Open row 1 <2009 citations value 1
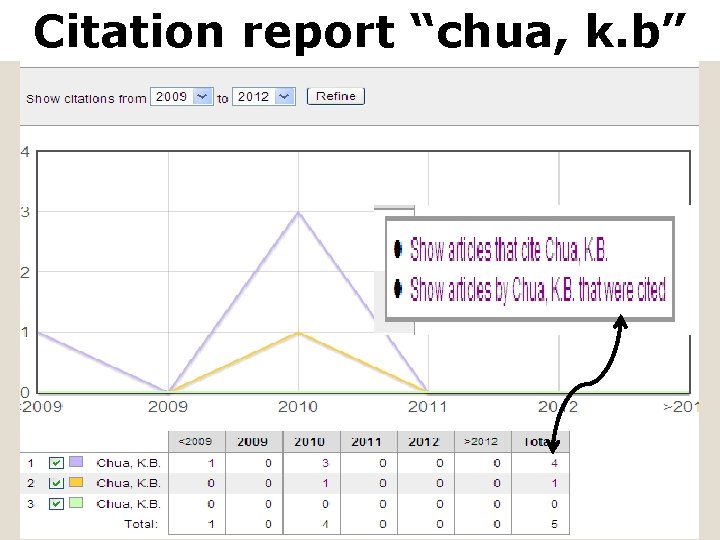Image resolution: width=720 pixels, height=540 pixels. pyautogui.click(x=211, y=463)
